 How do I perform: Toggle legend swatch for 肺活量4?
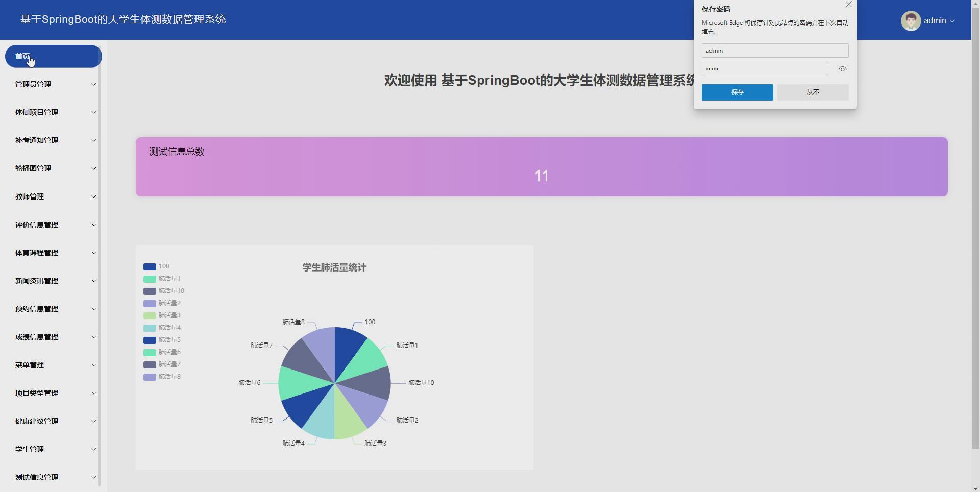point(150,328)
